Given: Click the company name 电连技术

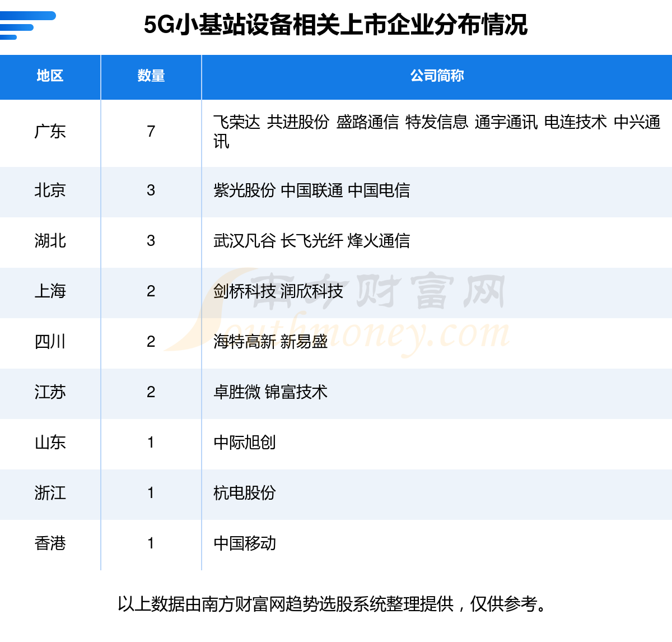Looking at the screenshot, I should pyautogui.click(x=576, y=122).
